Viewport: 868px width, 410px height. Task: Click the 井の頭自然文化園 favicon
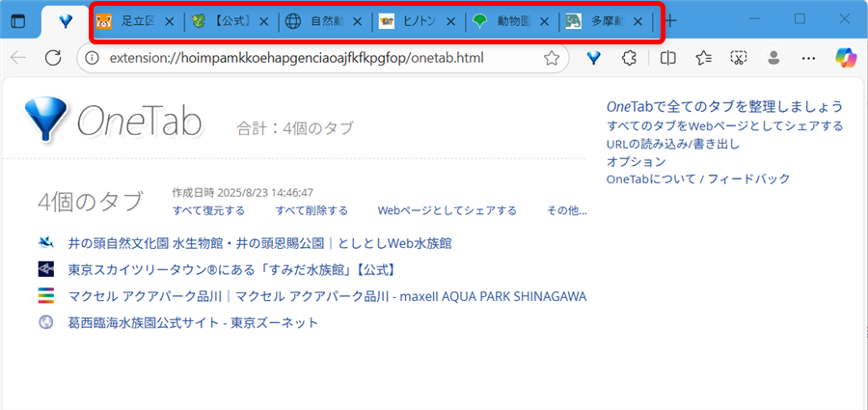46,243
